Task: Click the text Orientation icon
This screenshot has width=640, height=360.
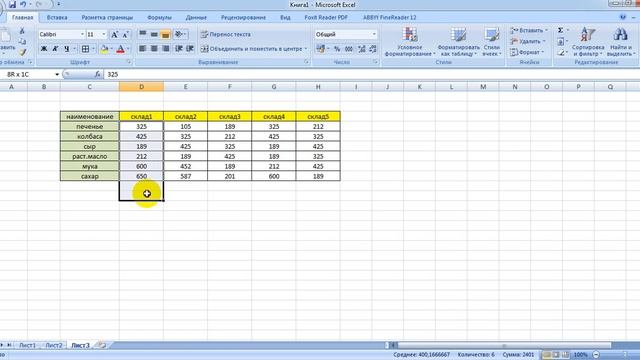Action: coord(179,34)
